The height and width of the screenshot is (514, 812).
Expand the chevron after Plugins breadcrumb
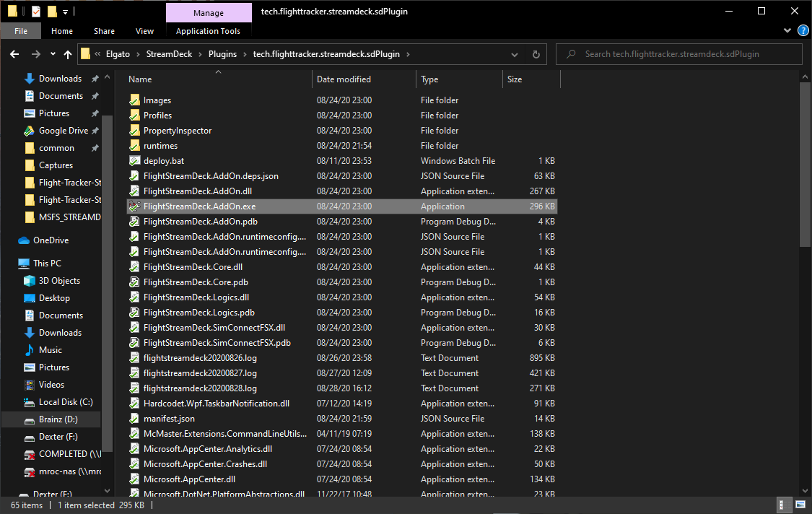[x=245, y=54]
